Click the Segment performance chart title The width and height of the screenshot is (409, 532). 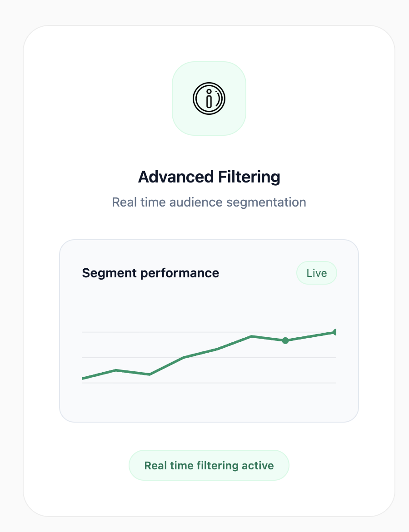(150, 273)
